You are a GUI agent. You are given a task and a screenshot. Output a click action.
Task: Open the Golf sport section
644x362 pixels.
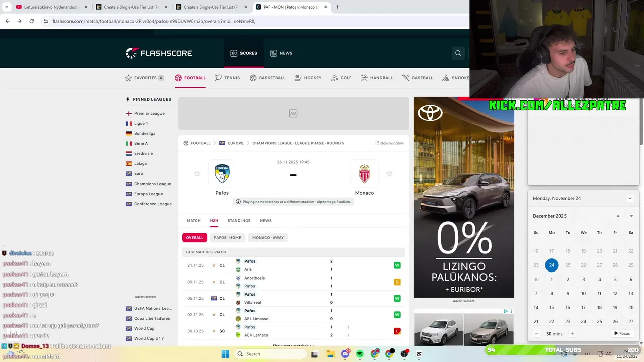(x=341, y=78)
